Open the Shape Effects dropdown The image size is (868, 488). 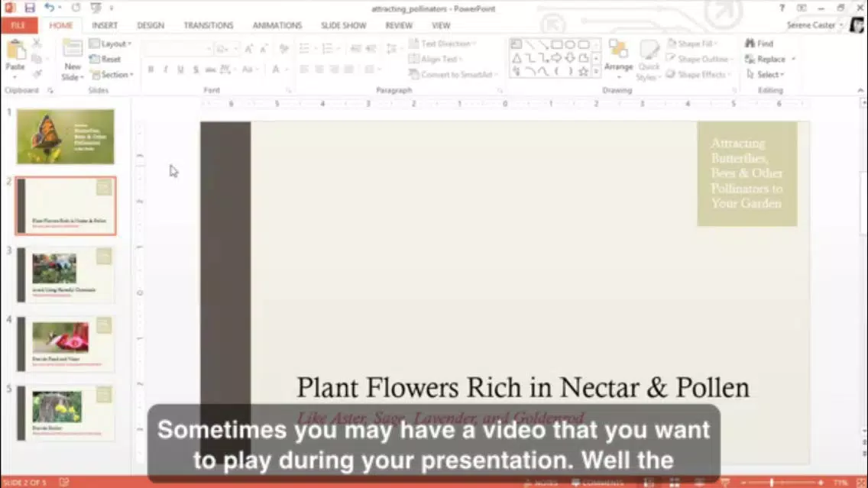point(698,74)
